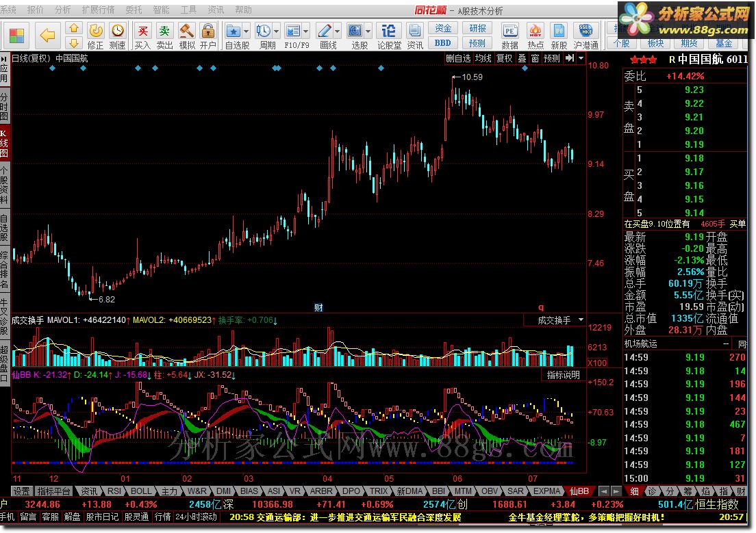Click the red 买入 buy icon
Viewport: 756px width, 533px height.
[x=142, y=36]
